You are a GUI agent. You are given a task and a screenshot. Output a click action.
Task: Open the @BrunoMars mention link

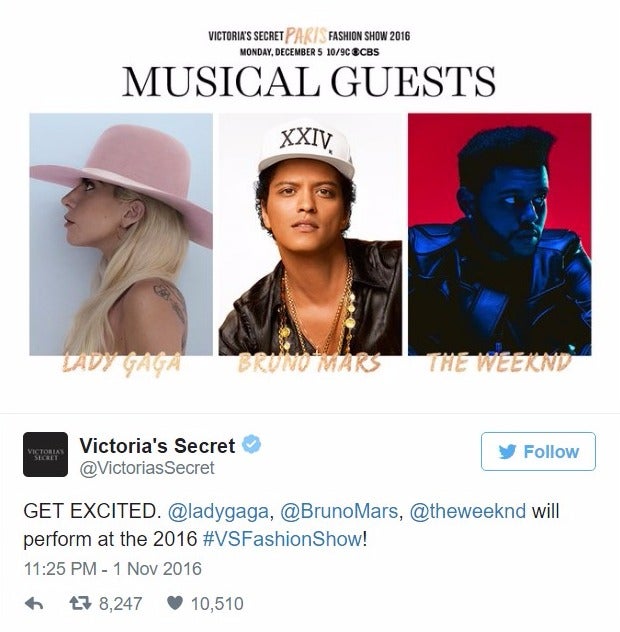click(x=339, y=511)
